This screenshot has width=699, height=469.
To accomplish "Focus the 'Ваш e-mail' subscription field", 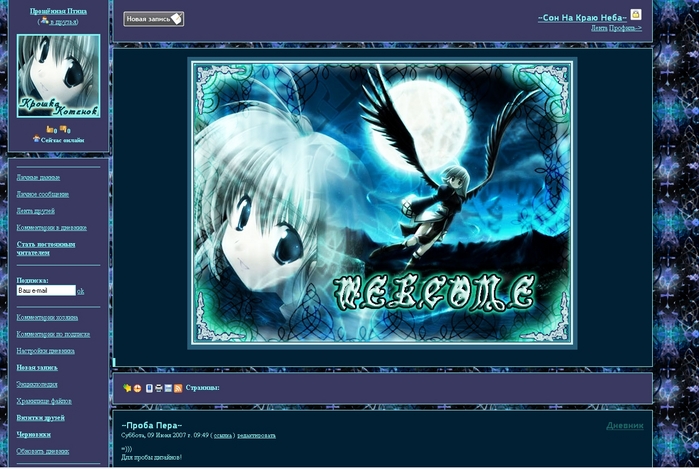I will click(x=46, y=291).
